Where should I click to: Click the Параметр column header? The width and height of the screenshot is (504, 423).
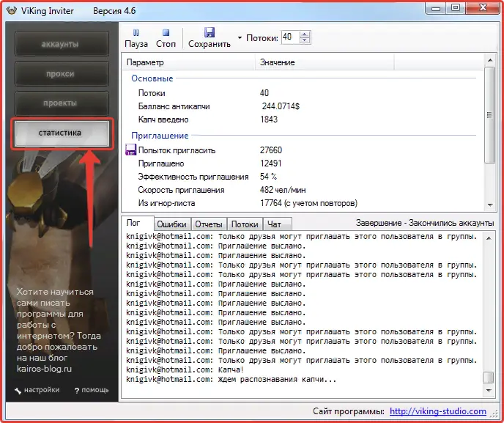click(x=189, y=62)
